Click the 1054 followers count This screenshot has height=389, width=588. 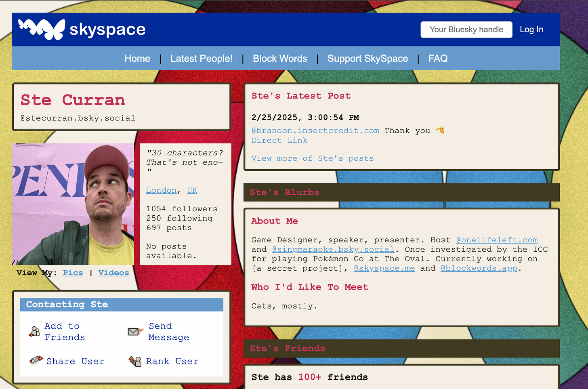click(182, 209)
